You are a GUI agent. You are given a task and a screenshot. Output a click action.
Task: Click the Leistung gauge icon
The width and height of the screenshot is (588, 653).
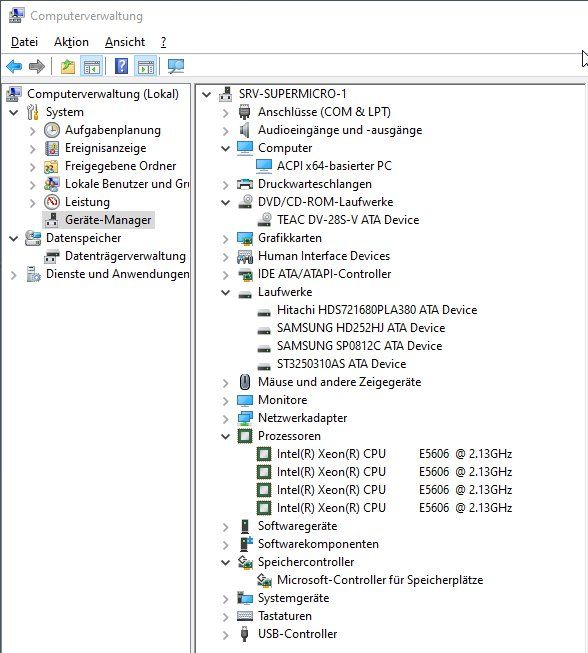(x=52, y=202)
